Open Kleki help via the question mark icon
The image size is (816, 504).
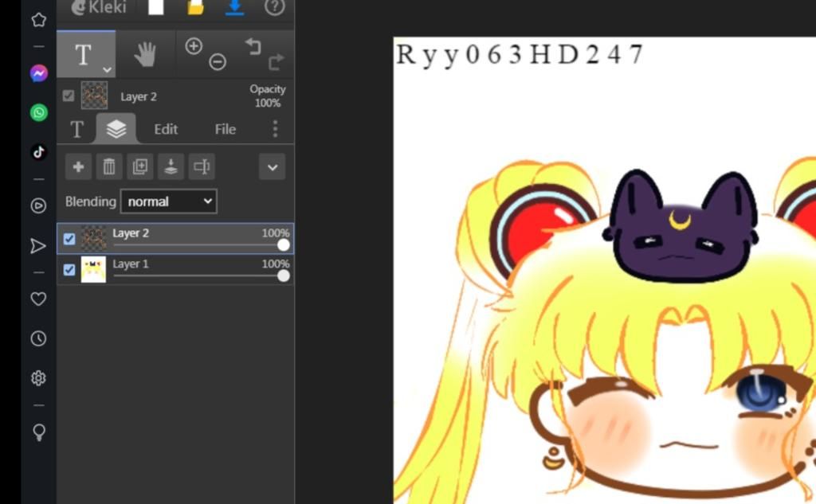click(x=274, y=6)
